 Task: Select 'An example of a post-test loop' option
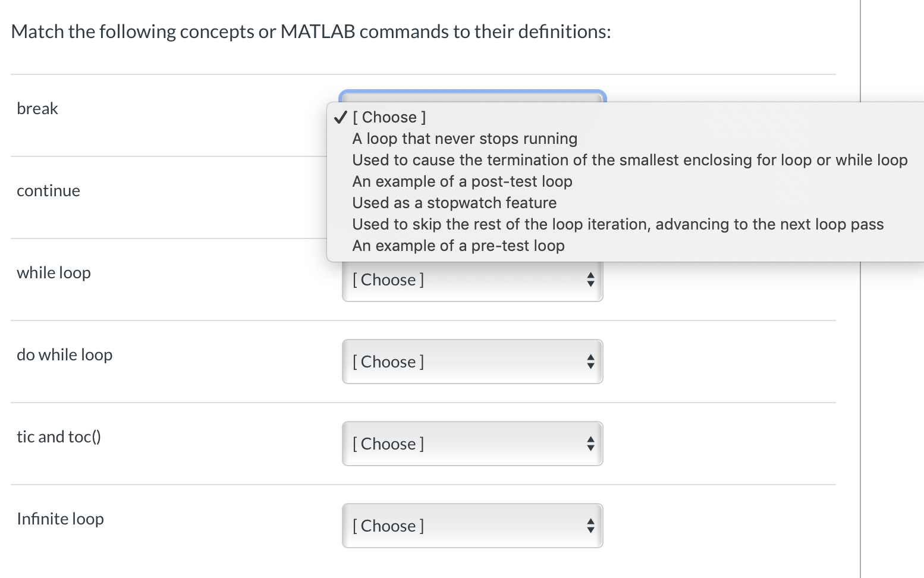[463, 181]
